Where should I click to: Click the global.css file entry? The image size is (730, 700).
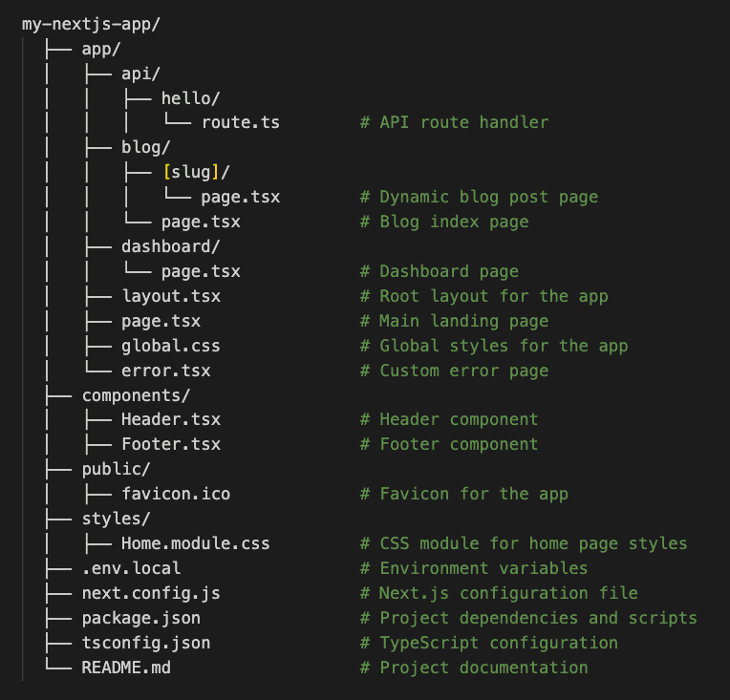click(x=170, y=346)
